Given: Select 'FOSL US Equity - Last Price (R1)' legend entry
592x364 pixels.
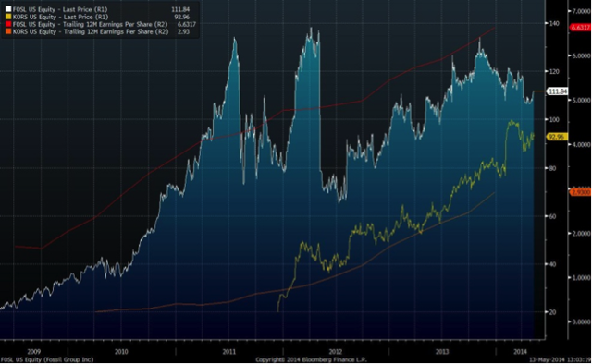Looking at the screenshot, I should [60, 9].
